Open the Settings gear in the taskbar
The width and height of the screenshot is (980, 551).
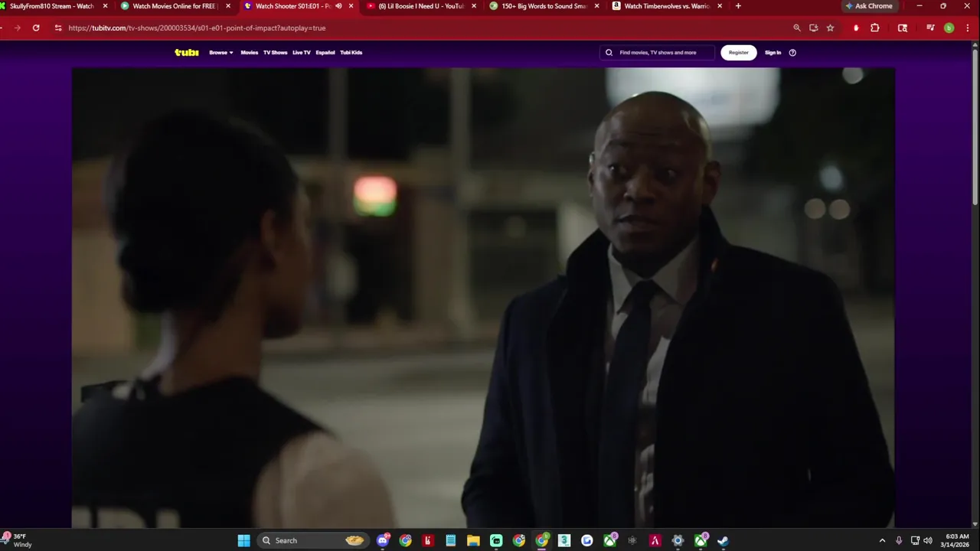click(x=678, y=540)
